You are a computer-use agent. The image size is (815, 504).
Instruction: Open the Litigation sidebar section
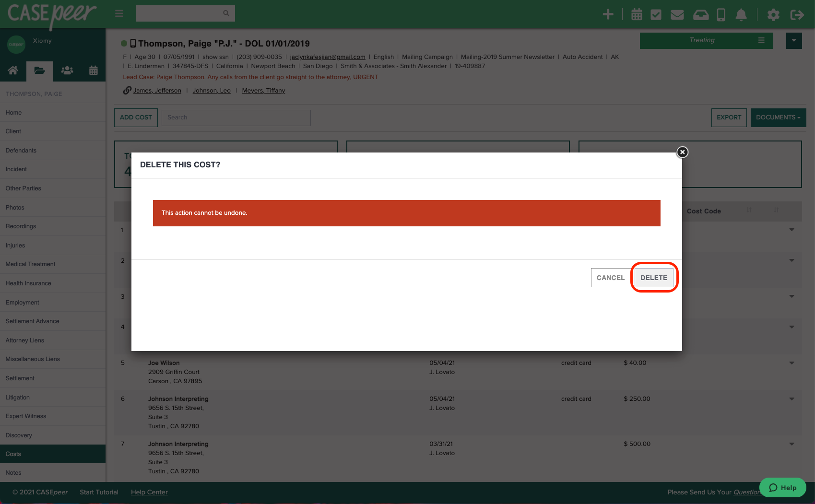tap(17, 397)
